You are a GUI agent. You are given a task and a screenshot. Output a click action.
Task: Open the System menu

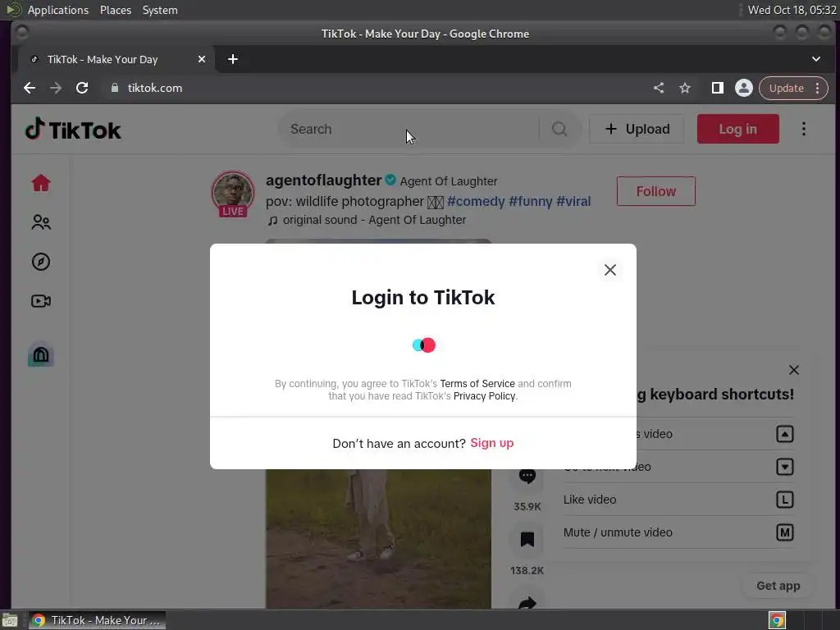[160, 10]
